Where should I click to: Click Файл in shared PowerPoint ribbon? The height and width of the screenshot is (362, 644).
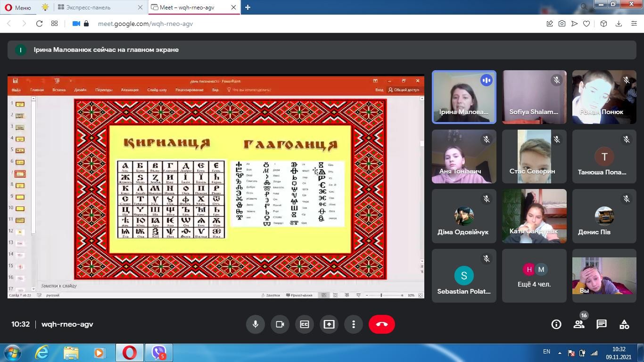pyautogui.click(x=16, y=90)
